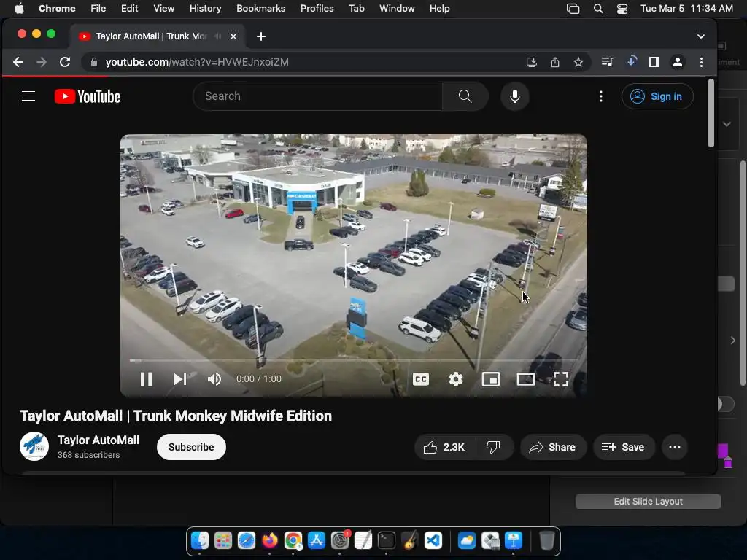This screenshot has width=747, height=560.
Task: Go to the YouTube home logo
Action: point(88,96)
